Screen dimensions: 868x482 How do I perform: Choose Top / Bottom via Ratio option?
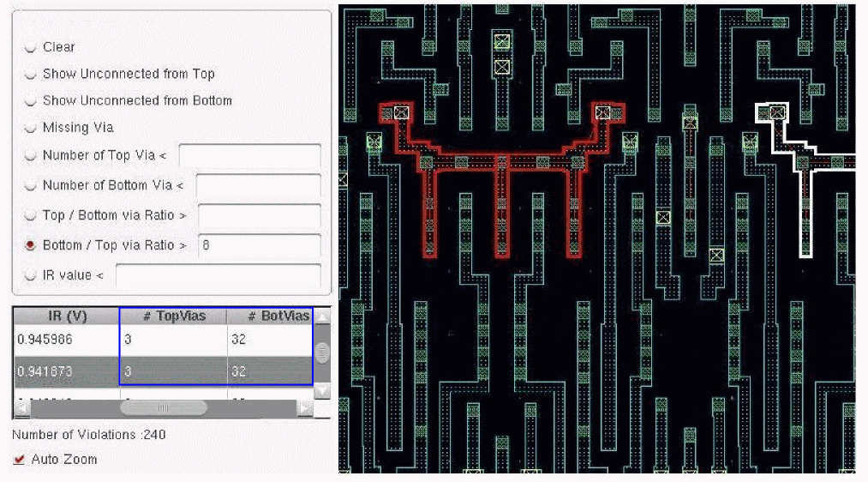(31, 215)
